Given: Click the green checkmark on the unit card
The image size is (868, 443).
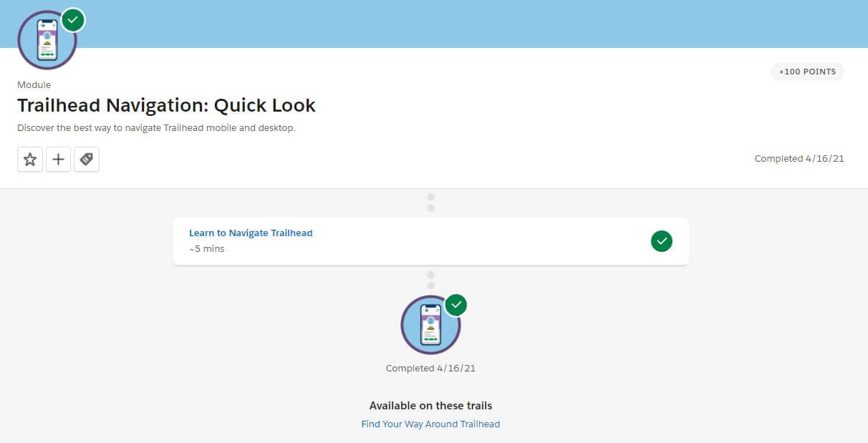Looking at the screenshot, I should coord(662,241).
